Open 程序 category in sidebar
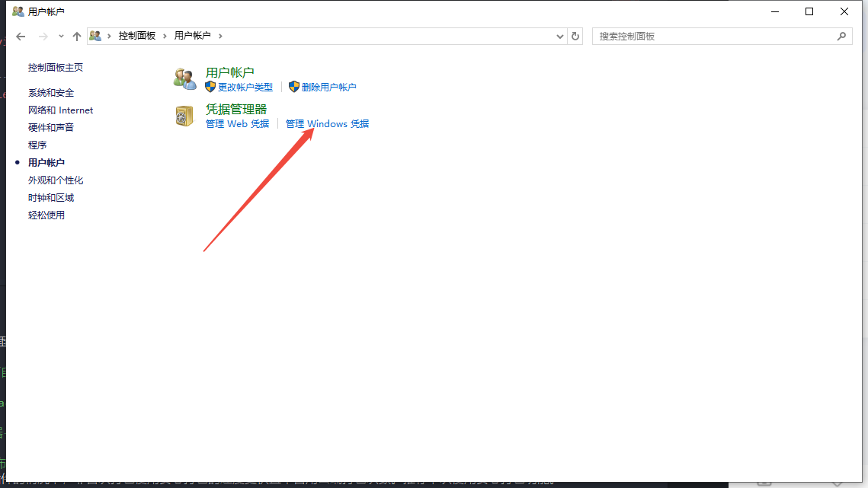The width and height of the screenshot is (868, 488). point(37,145)
